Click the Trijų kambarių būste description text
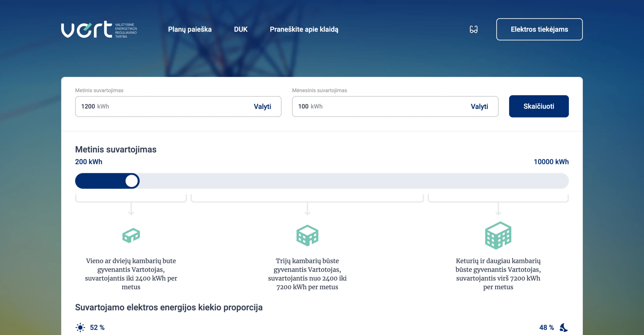Image resolution: width=644 pixels, height=335 pixels. pyautogui.click(x=307, y=274)
